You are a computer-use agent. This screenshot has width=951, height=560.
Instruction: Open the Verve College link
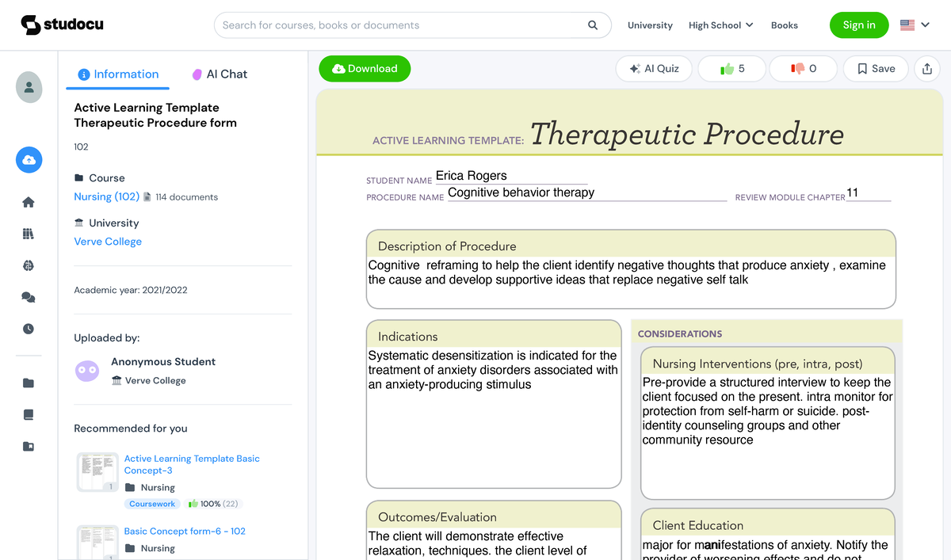pyautogui.click(x=108, y=241)
